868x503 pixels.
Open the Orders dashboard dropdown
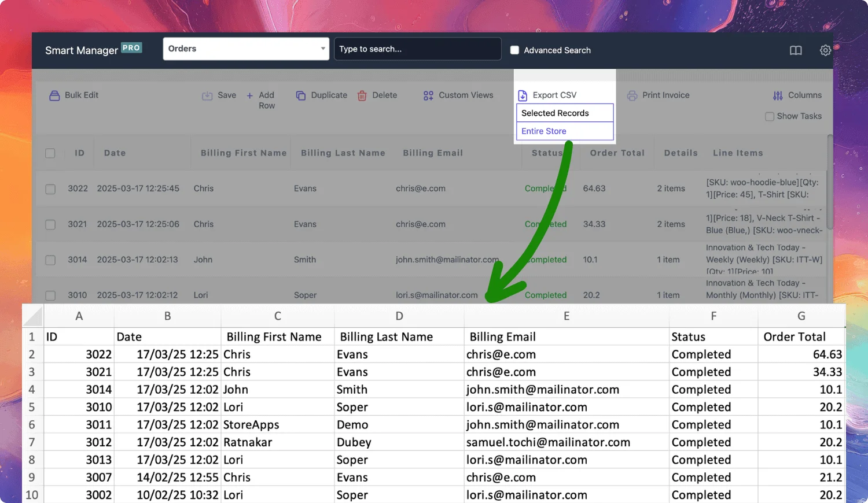[246, 49]
